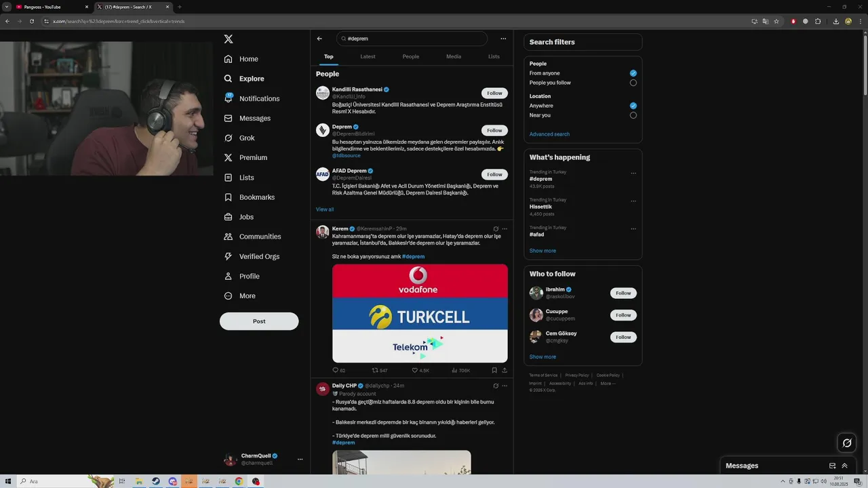Image resolution: width=868 pixels, height=488 pixels.
Task: Switch to the Top tab
Action: pos(329,57)
